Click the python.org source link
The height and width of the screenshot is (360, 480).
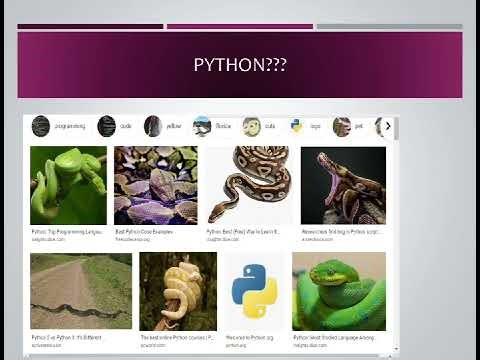(x=236, y=345)
